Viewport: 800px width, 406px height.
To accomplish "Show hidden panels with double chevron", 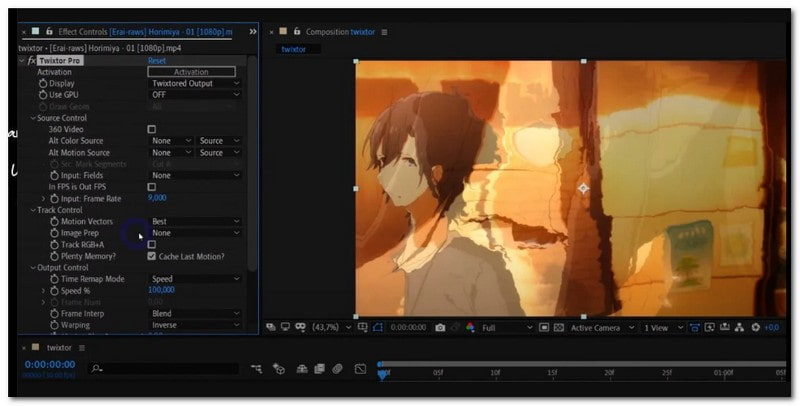I will [253, 32].
